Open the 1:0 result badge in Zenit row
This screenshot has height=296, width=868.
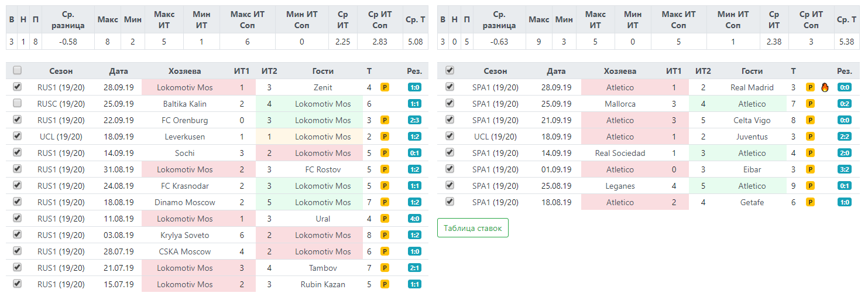tap(414, 87)
